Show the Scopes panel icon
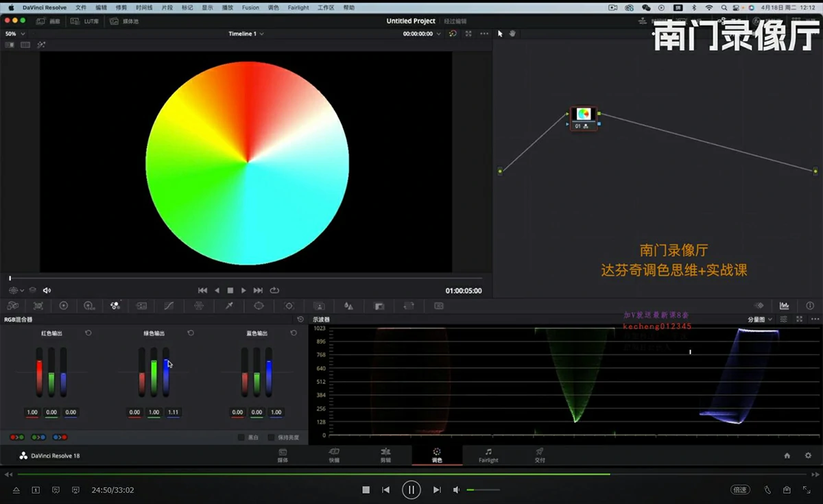The width and height of the screenshot is (823, 504). (x=784, y=306)
